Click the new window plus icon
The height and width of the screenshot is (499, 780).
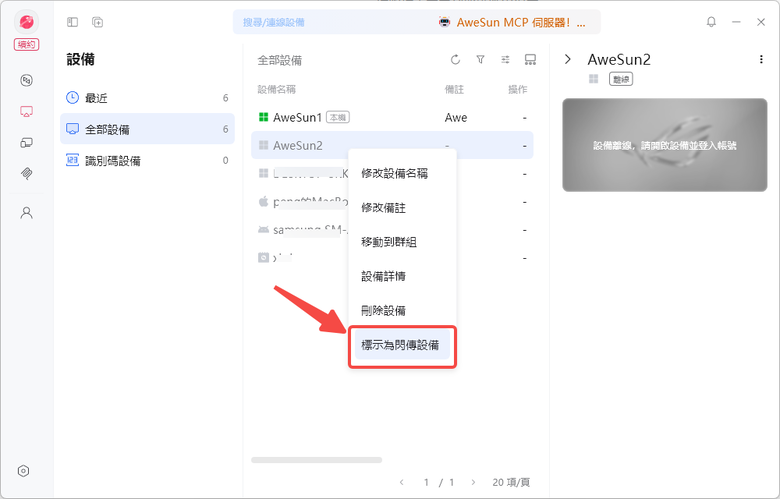click(x=98, y=22)
